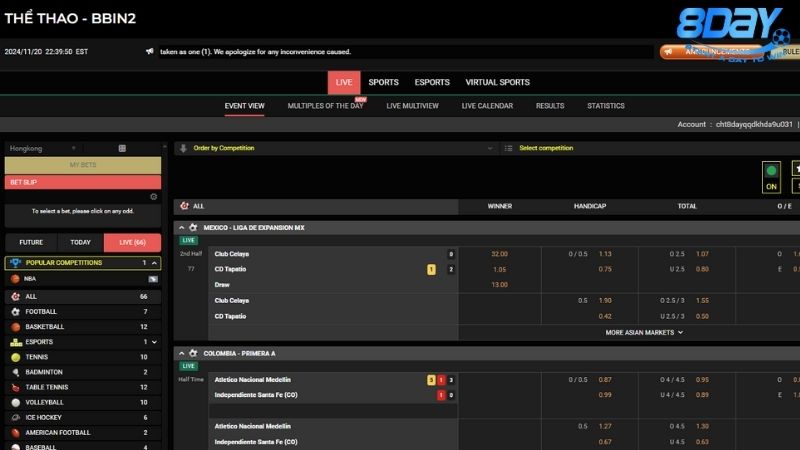Click the sort arrow icon by Order by Competition
The width and height of the screenshot is (800, 450).
coord(183,148)
